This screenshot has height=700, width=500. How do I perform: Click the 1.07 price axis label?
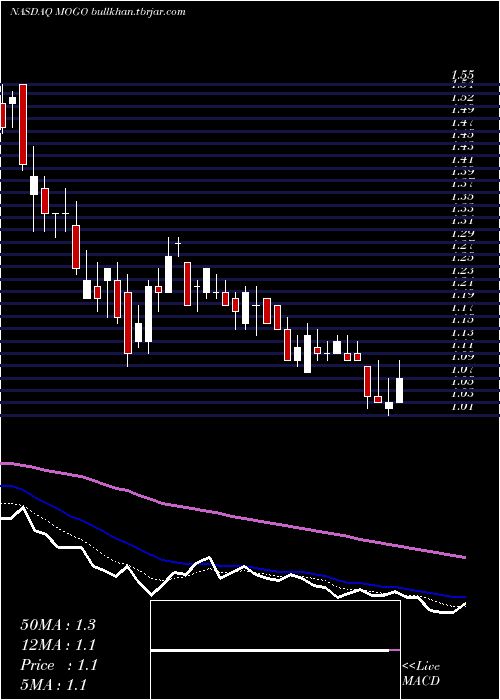tap(462, 369)
